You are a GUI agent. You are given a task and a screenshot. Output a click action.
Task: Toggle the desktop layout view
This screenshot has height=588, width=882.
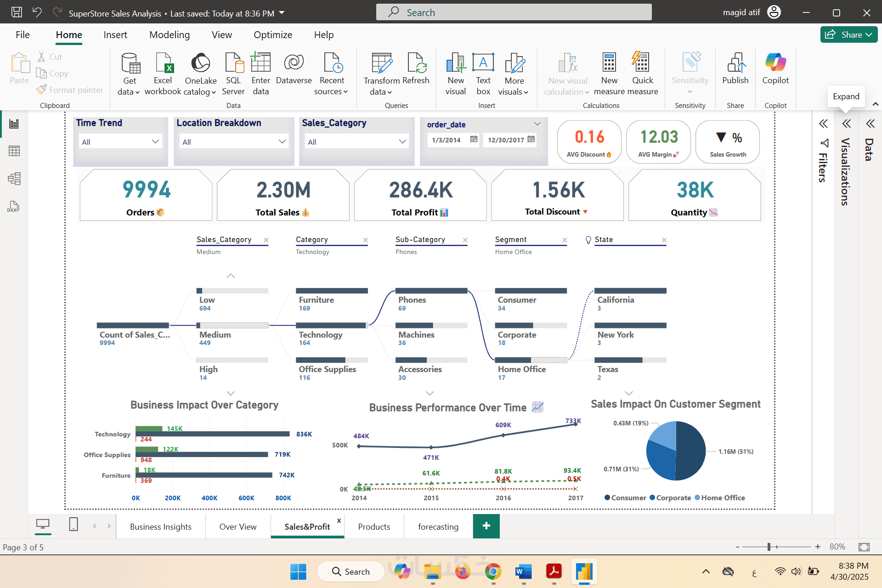click(43, 524)
